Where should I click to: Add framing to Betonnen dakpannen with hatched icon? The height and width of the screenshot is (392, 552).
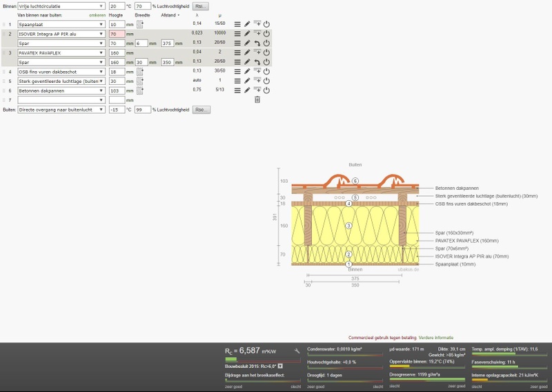click(x=140, y=91)
